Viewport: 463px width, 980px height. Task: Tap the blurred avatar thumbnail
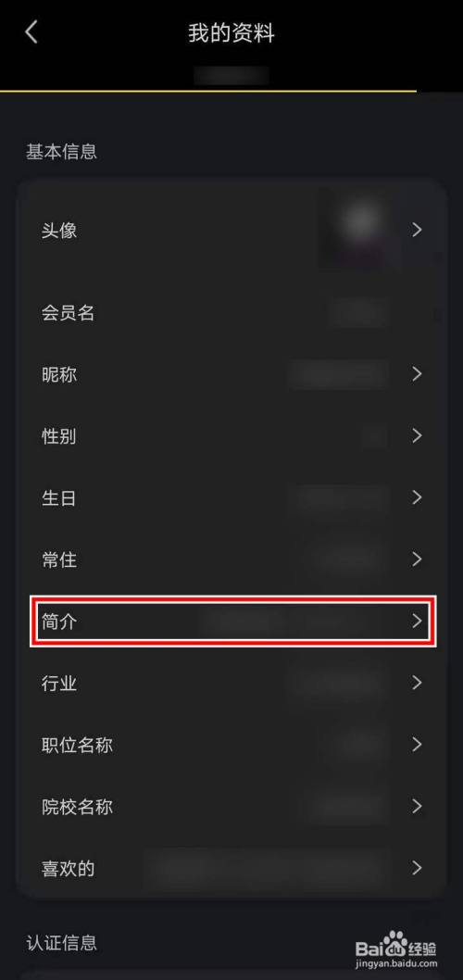360,230
